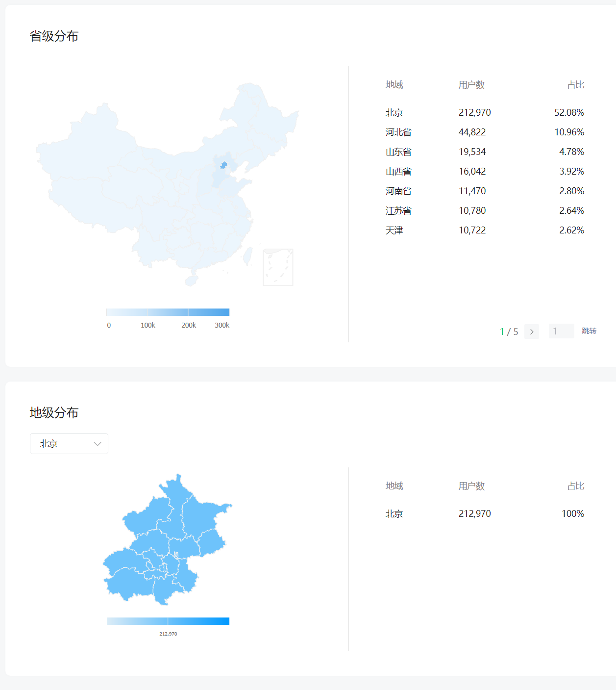Click the 200k legend label
The width and height of the screenshot is (616, 690).
click(189, 325)
